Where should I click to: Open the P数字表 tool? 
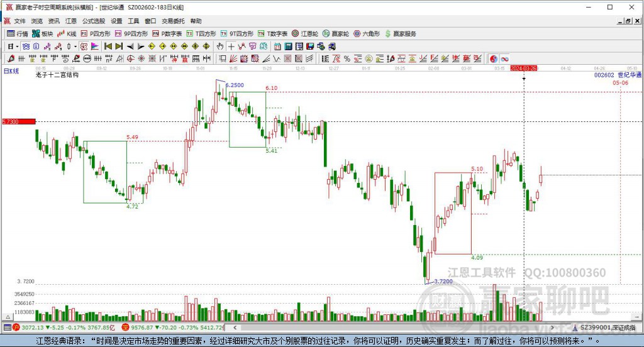pyautogui.click(x=167, y=34)
